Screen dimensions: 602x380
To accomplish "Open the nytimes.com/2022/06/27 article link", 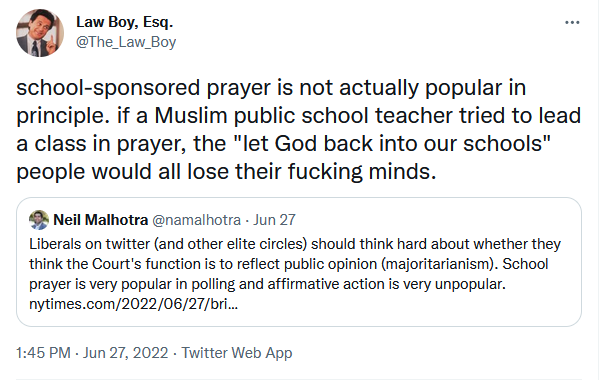I will 134,304.
